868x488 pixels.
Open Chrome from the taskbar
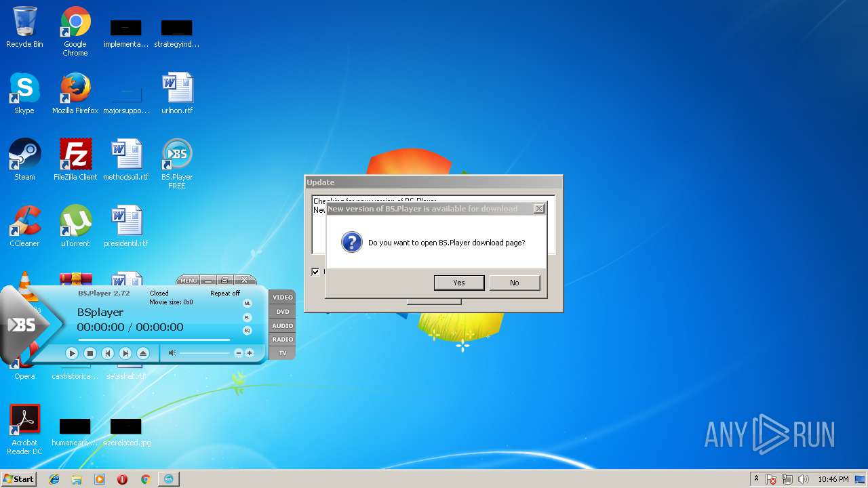tap(145, 479)
